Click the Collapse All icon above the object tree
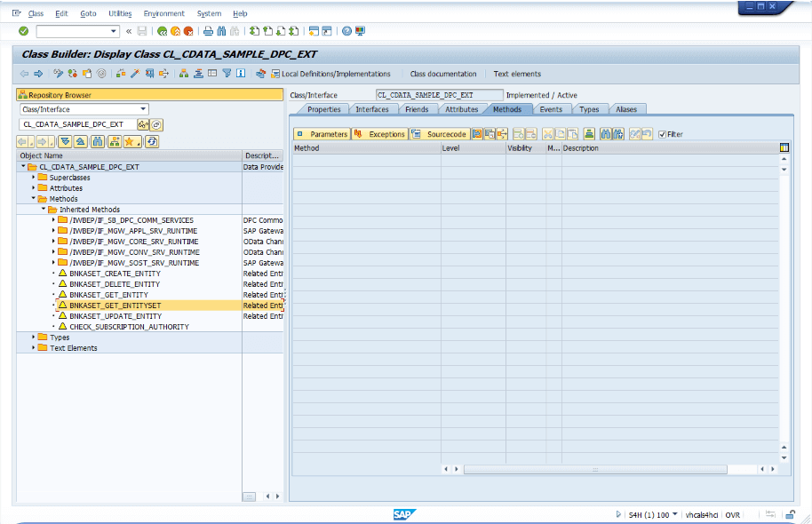 [81, 141]
